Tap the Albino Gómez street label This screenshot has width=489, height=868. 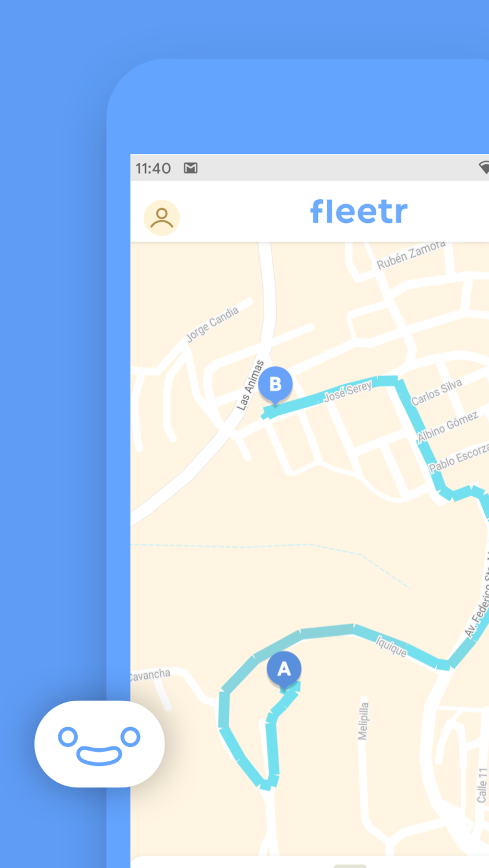tap(448, 426)
